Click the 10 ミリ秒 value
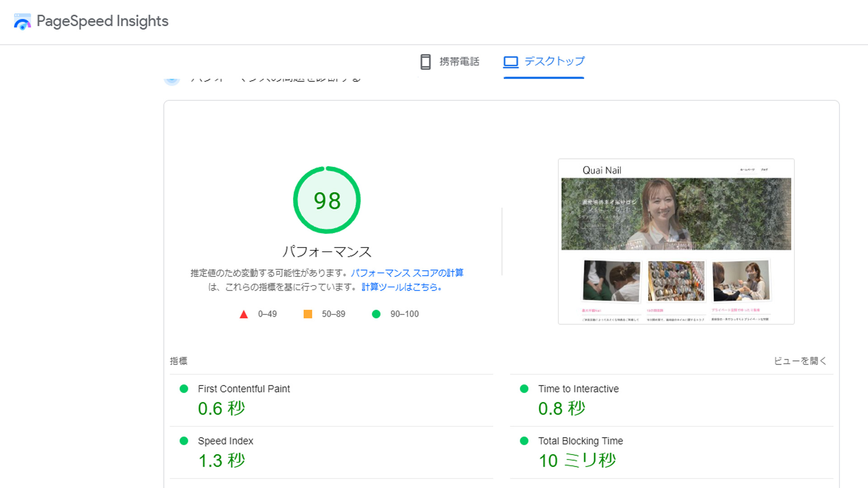The height and width of the screenshot is (488, 868). click(x=577, y=461)
